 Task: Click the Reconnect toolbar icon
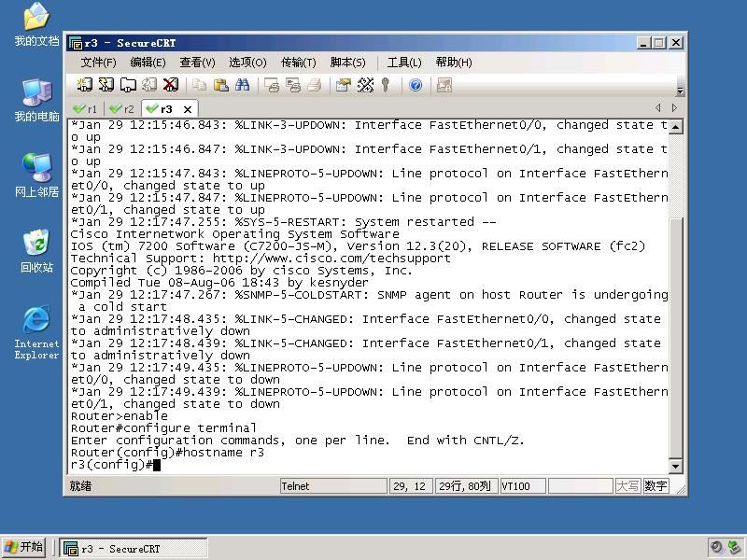(x=149, y=85)
